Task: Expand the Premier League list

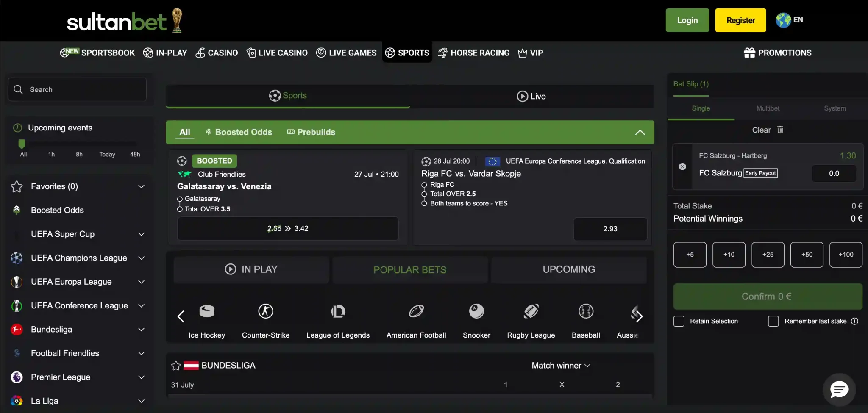Action: [x=142, y=377]
